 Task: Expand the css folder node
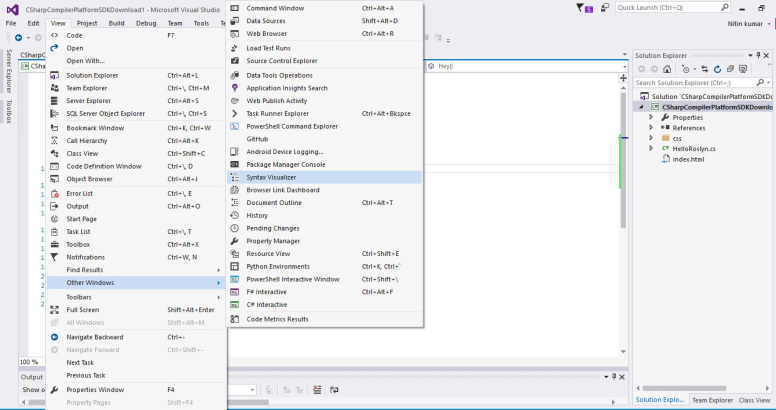651,138
